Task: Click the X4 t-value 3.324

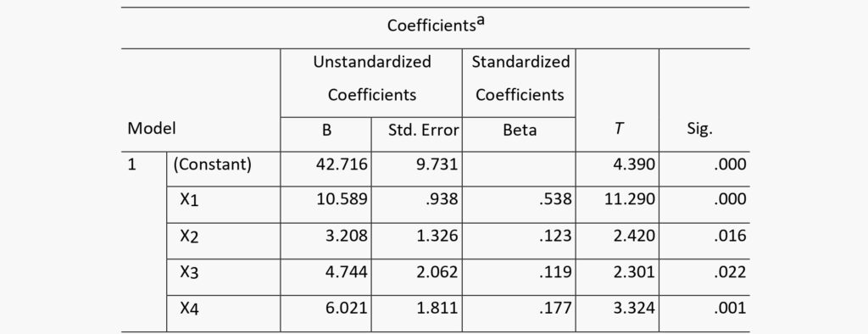Action: pos(634,308)
